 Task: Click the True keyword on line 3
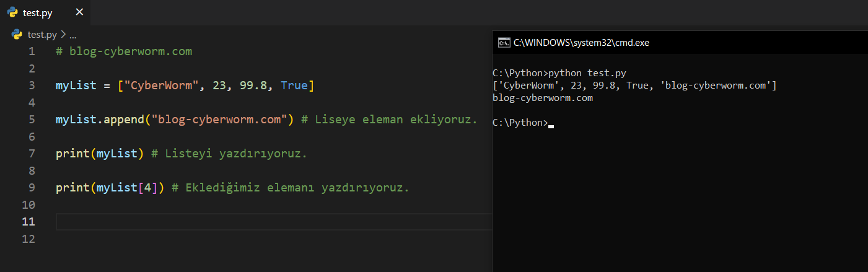[x=294, y=86]
